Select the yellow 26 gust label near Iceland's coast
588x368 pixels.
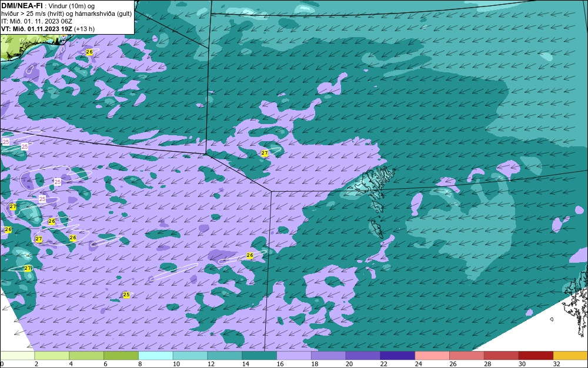click(x=89, y=52)
